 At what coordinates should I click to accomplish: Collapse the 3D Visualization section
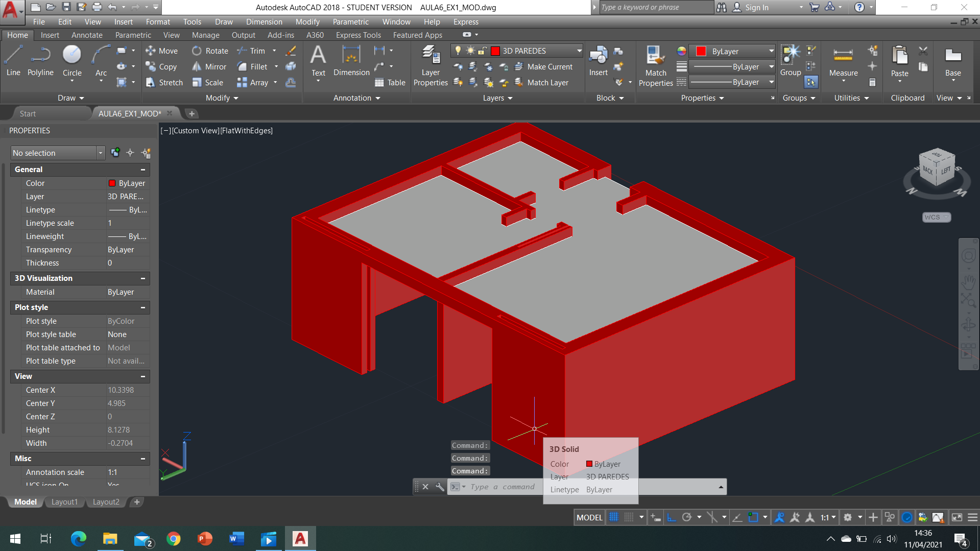[x=143, y=278]
